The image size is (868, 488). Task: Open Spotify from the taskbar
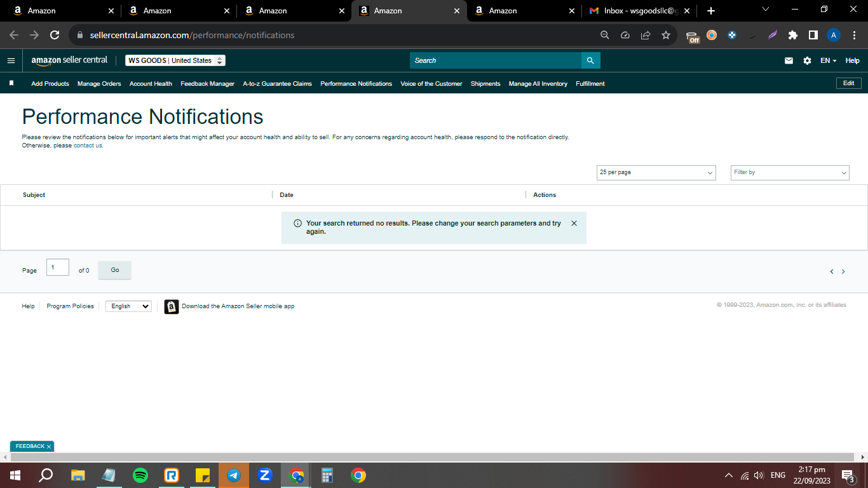coord(140,475)
